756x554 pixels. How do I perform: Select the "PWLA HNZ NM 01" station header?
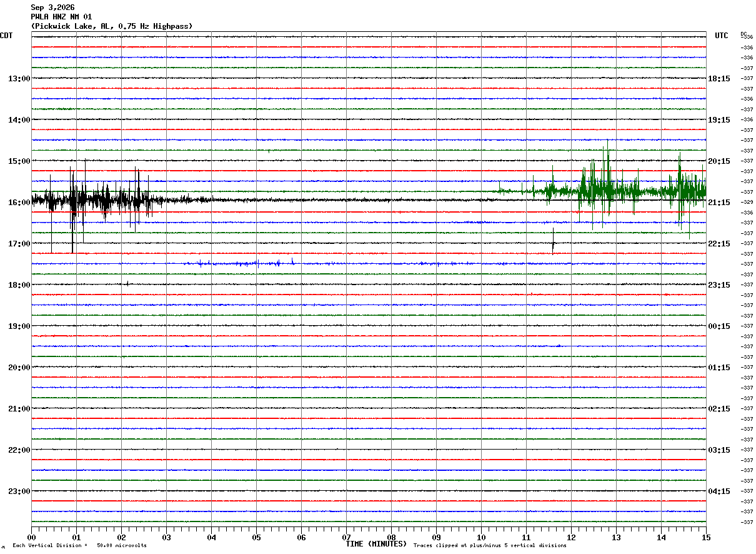[61, 17]
